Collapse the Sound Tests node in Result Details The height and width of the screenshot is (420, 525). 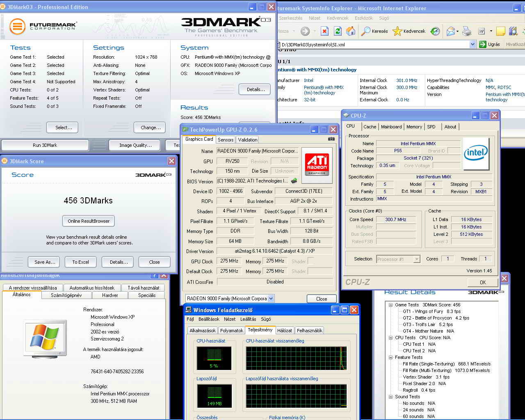390,397
